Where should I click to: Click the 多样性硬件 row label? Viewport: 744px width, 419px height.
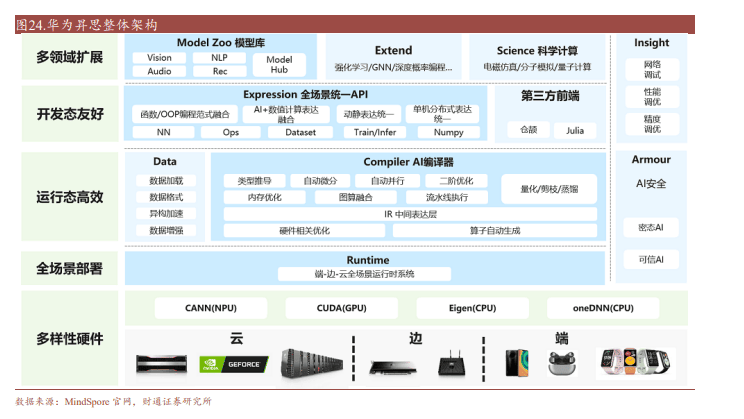[70, 339]
